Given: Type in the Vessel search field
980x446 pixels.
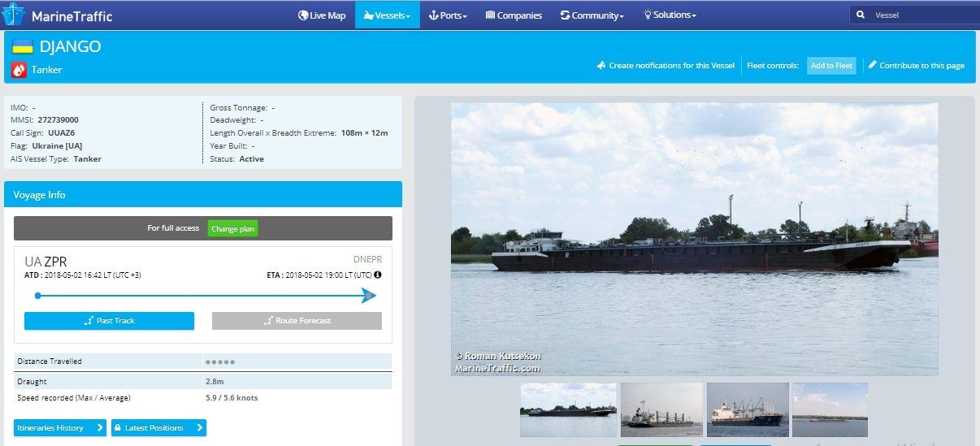Looking at the screenshot, I should (922, 15).
